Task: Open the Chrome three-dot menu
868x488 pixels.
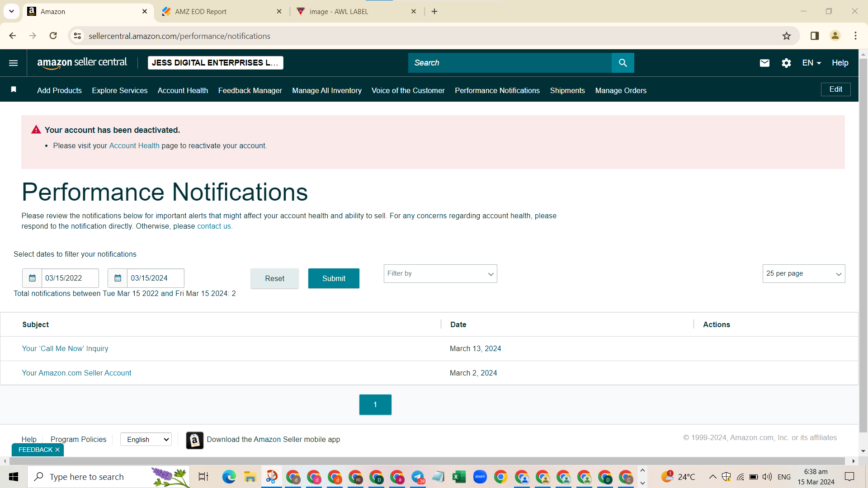Action: tap(855, 36)
